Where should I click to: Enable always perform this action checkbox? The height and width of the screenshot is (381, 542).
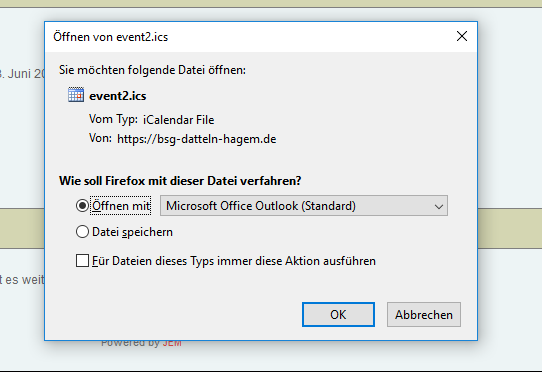82,261
